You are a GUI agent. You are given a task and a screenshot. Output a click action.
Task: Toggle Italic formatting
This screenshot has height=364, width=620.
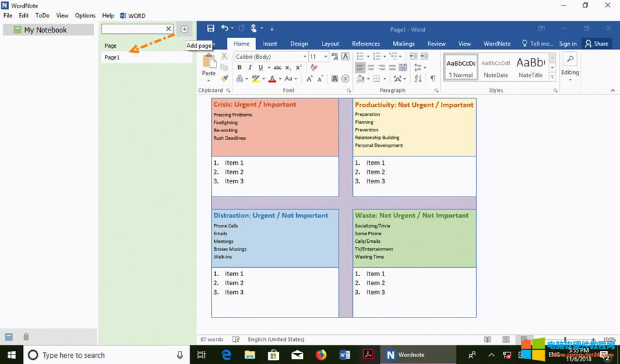(x=250, y=68)
